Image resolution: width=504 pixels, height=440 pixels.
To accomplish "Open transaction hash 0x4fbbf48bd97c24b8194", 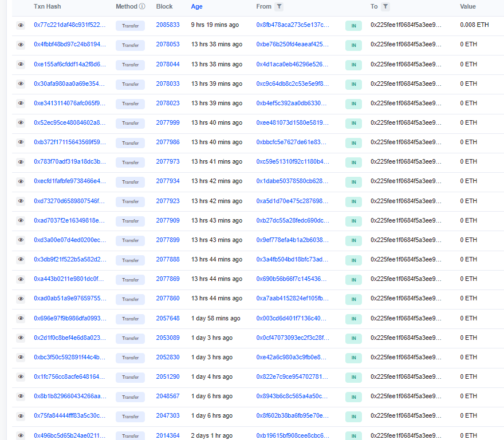I will 70,44.
